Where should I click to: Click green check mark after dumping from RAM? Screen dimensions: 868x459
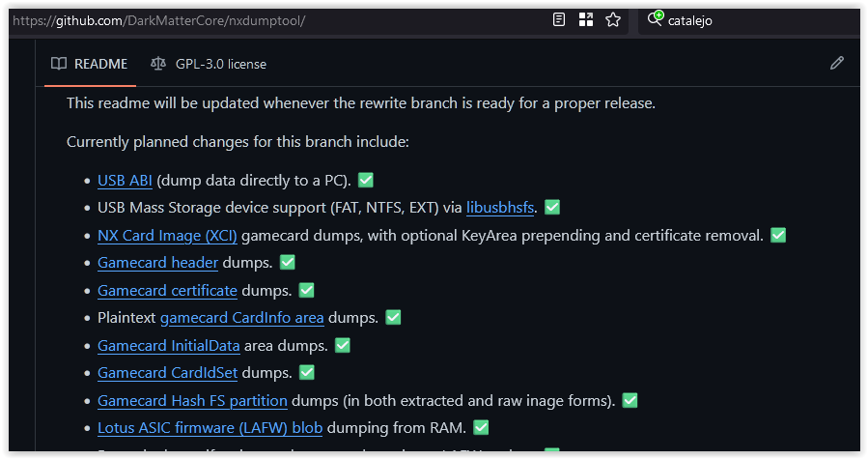click(x=481, y=427)
